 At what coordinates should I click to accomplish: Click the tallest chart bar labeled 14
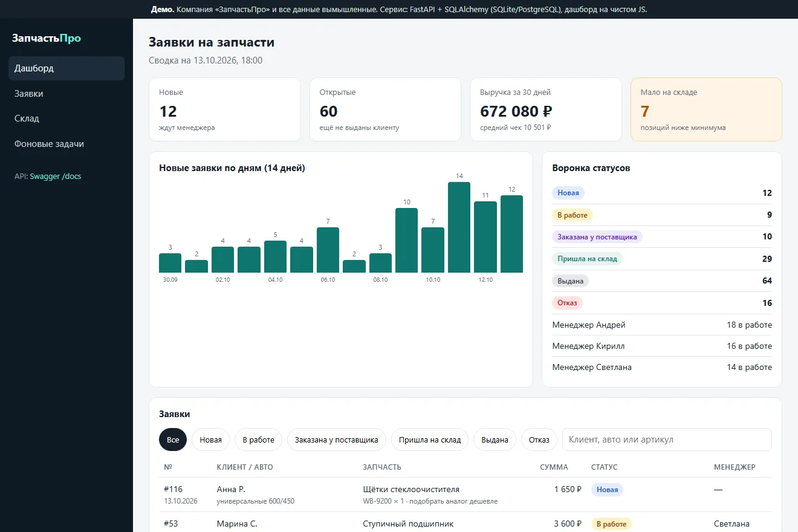click(x=459, y=227)
